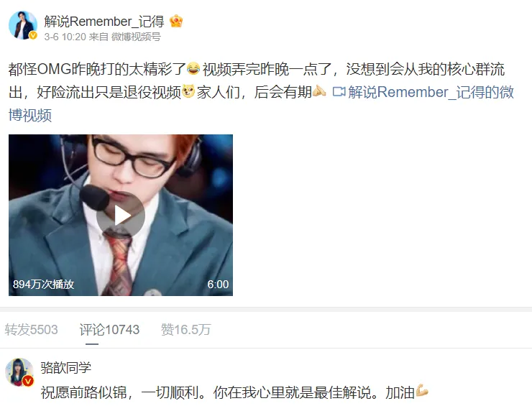Click the 3-6 10:20 timestamp
Viewport: 532px width, 406px height.
pyautogui.click(x=65, y=37)
